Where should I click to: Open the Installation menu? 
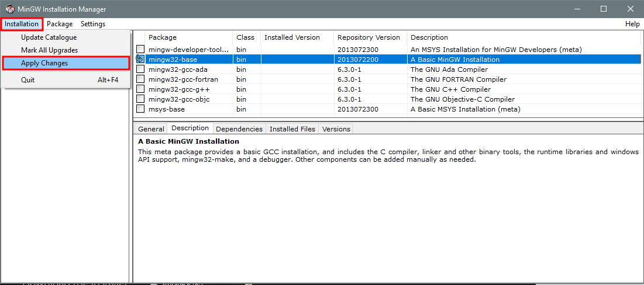coord(22,24)
